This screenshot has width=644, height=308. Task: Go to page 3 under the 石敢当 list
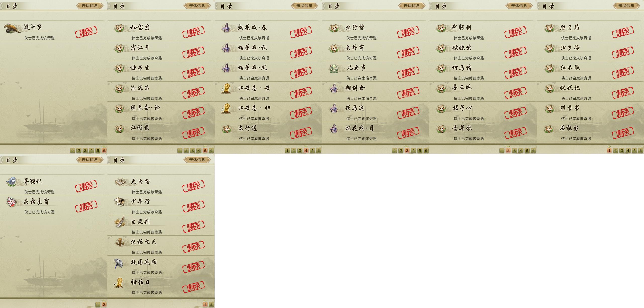pyautogui.click(x=622, y=151)
